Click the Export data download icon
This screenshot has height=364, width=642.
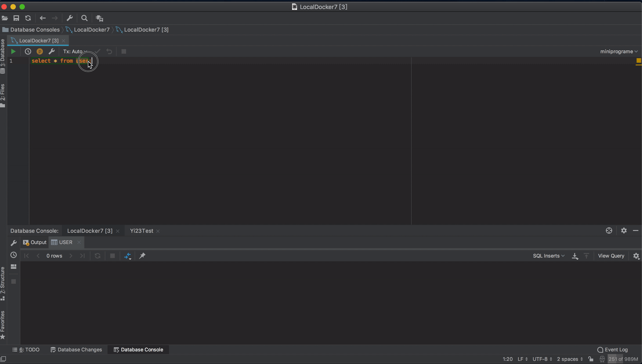[x=575, y=256]
